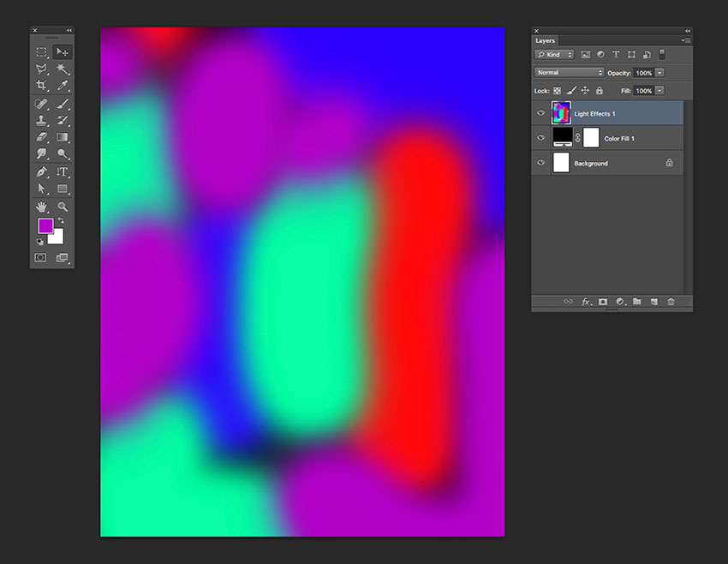Toggle the layer filtering switch

tap(662, 54)
